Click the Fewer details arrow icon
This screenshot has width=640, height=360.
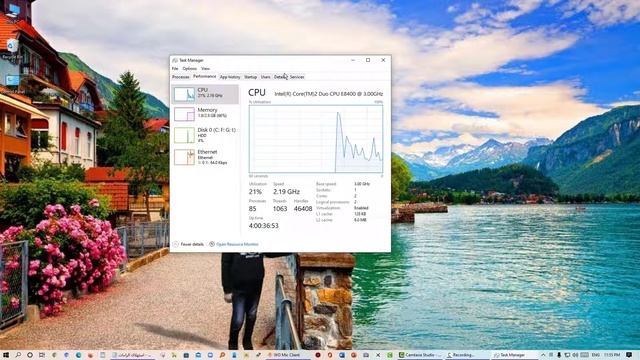[x=176, y=244]
